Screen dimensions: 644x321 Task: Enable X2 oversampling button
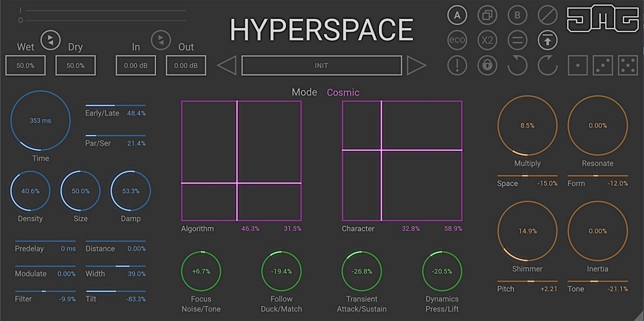(x=487, y=40)
